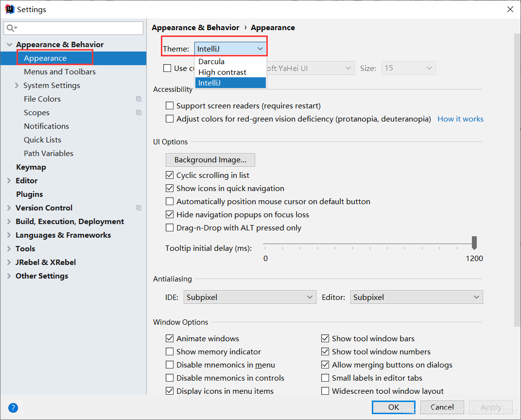Expand the JRebel & XRebel node
The image size is (521, 420).
click(9, 262)
